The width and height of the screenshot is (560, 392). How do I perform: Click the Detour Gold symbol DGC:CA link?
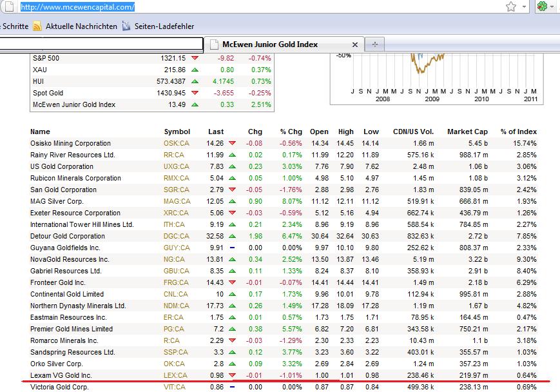pyautogui.click(x=177, y=237)
